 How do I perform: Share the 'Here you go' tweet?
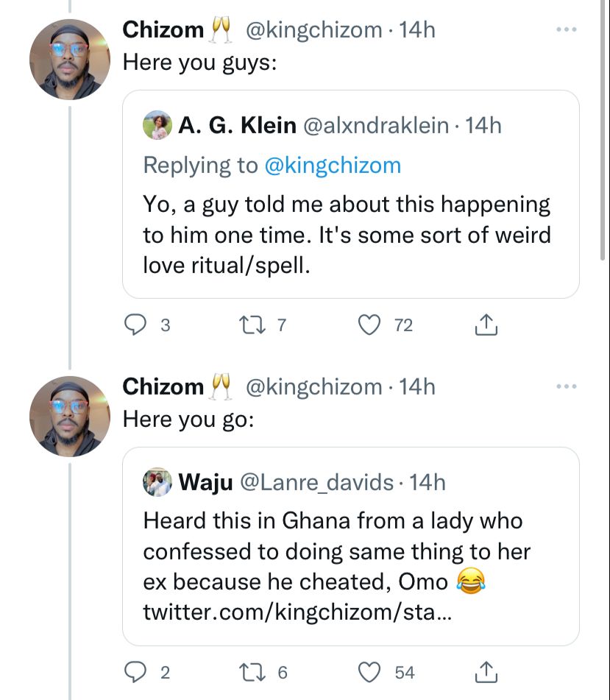click(486, 672)
